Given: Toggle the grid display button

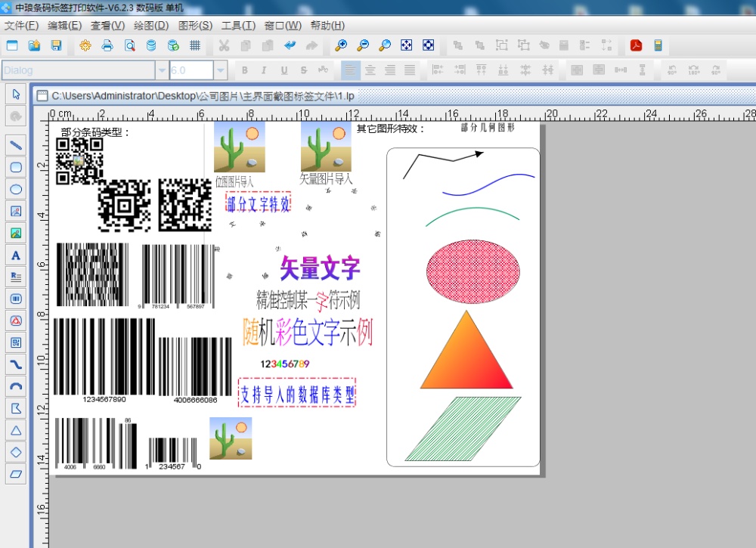Looking at the screenshot, I should pos(195,45).
